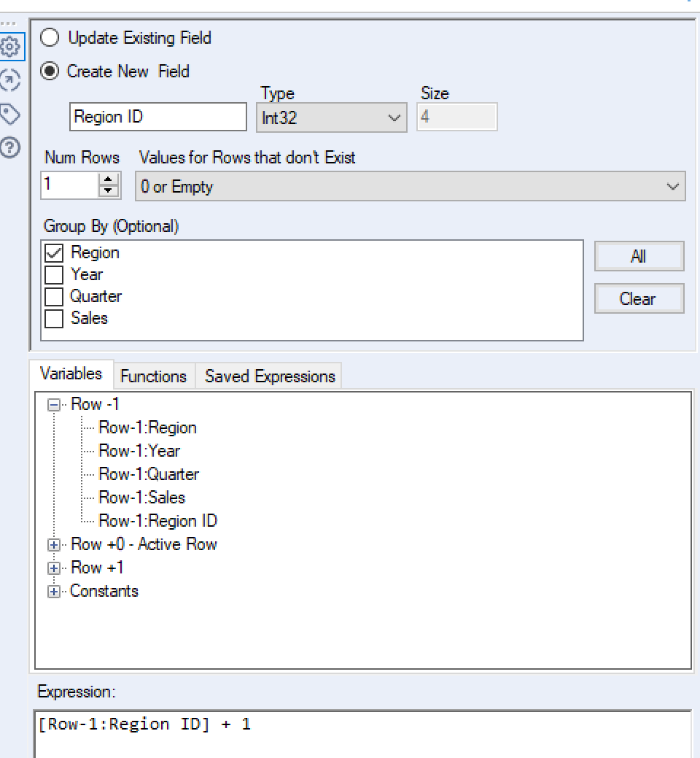Screen dimensions: 700x758
Task: Expand the Row +0 - Active Row node
Action: (54, 545)
